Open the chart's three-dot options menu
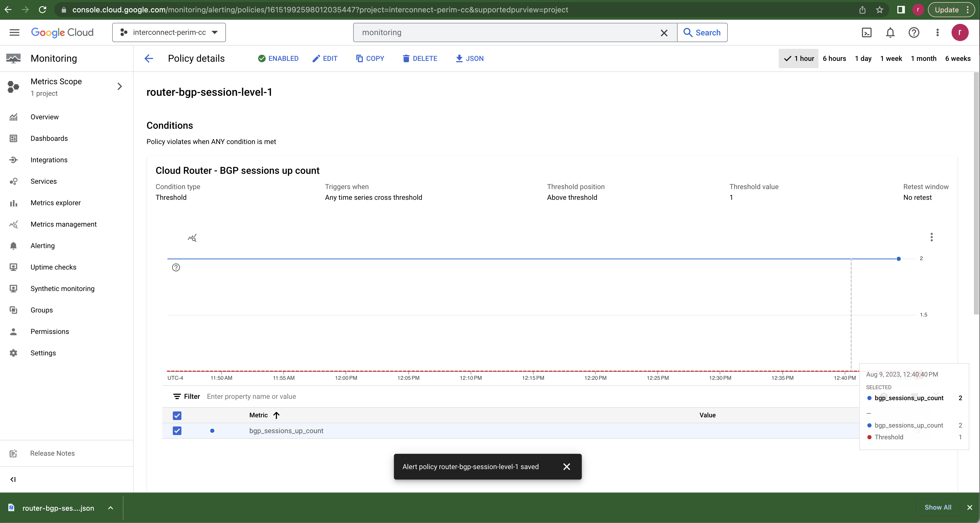 [x=932, y=237]
